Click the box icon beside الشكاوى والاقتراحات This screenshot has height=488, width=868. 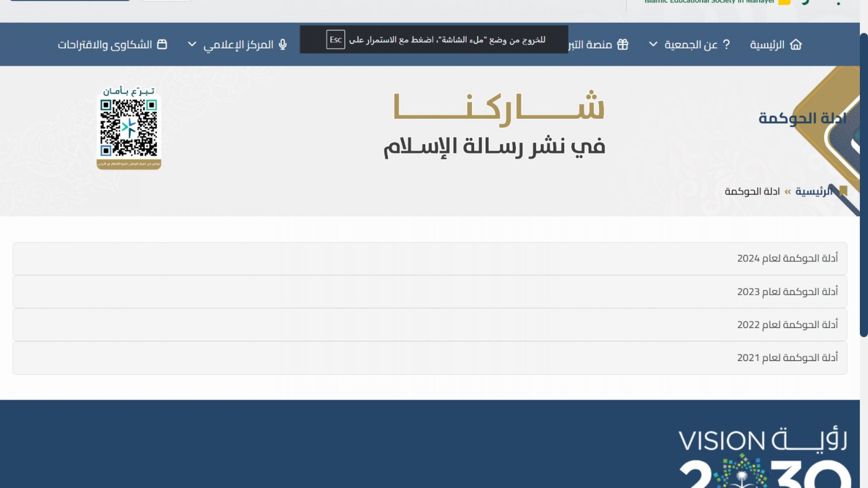tap(162, 44)
